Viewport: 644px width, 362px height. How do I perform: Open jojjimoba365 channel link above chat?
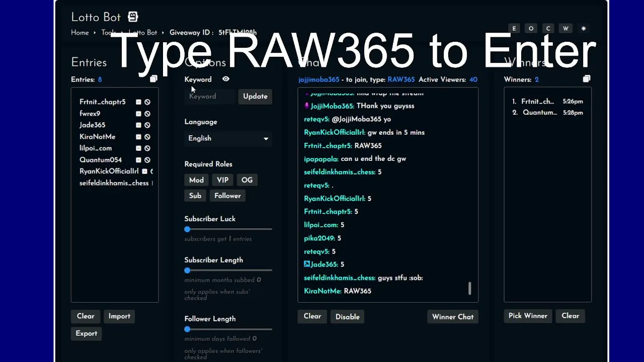(x=318, y=79)
